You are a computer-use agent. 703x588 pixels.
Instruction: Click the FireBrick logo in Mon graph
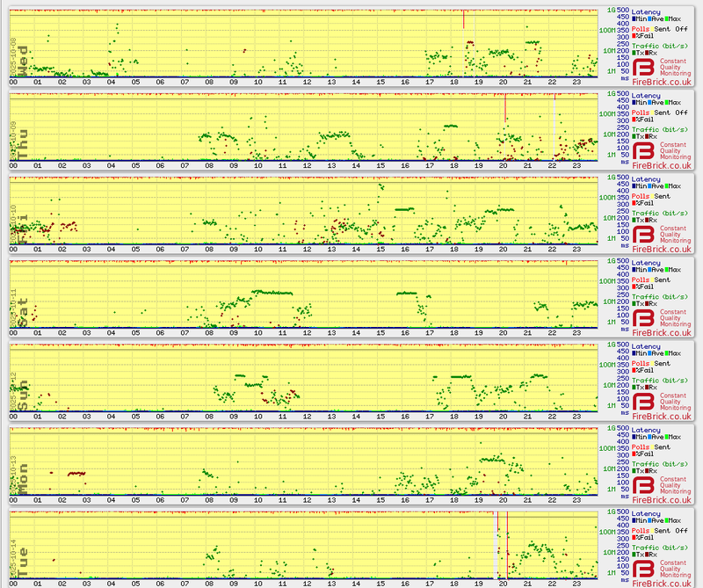(x=643, y=486)
